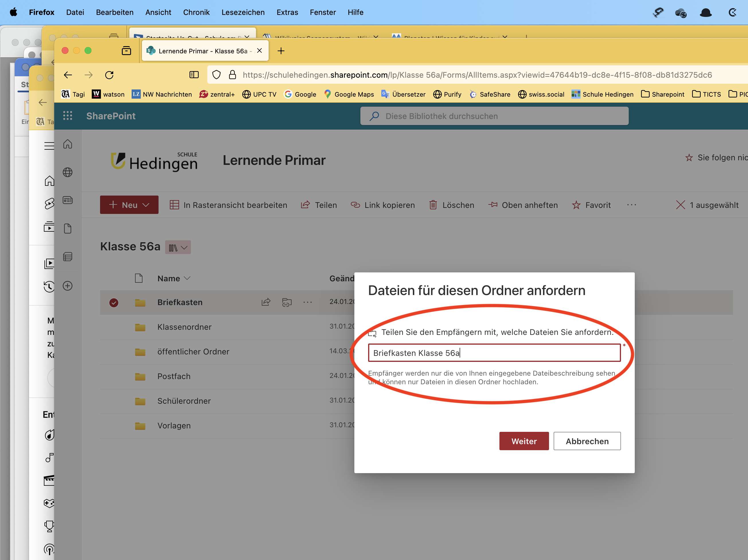Click the share icon on Briefkasten row

click(266, 302)
